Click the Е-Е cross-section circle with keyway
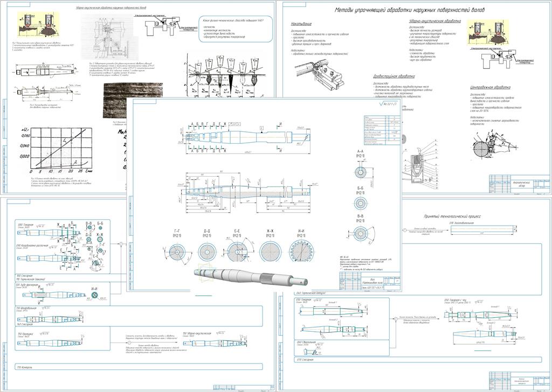Viewport: 552px width, 392px height. 236,252
